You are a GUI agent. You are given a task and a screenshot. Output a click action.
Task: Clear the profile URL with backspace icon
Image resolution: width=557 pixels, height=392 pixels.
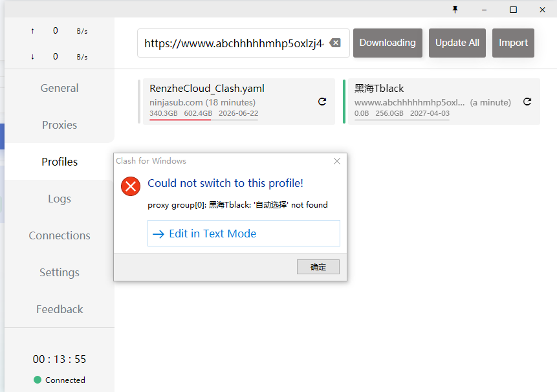pos(334,43)
